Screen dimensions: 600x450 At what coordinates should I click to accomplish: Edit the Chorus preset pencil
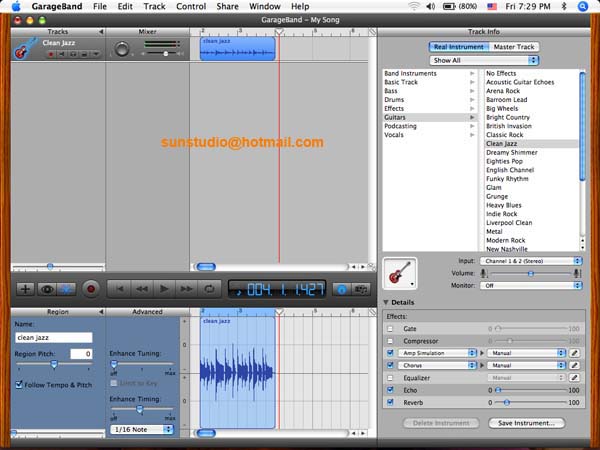click(x=574, y=365)
